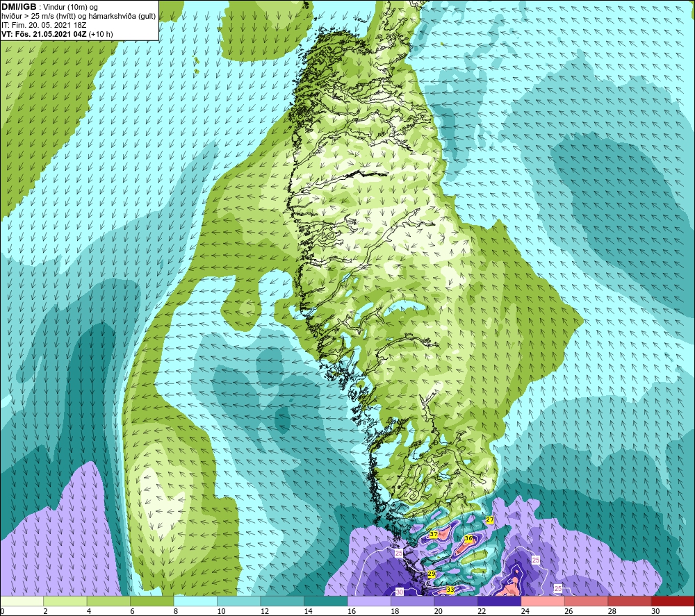Pick the 14–16 m/s dark teal legend swatch
The image size is (695, 616).
tap(326, 601)
